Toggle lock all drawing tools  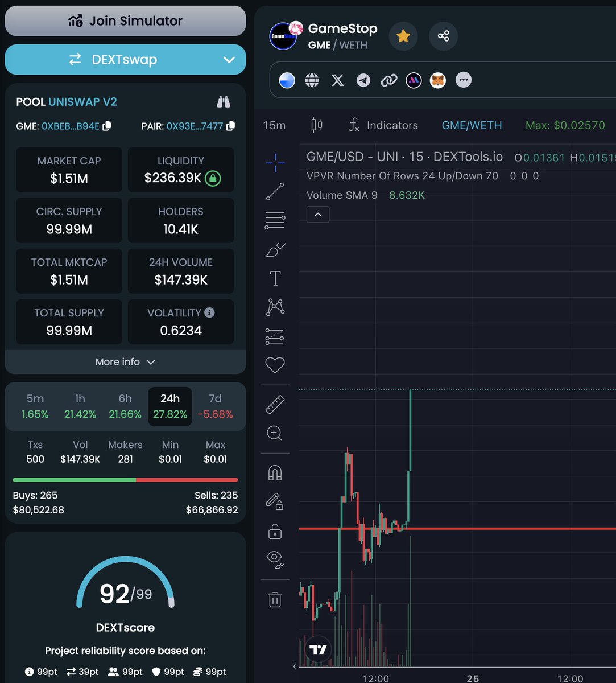pyautogui.click(x=275, y=531)
